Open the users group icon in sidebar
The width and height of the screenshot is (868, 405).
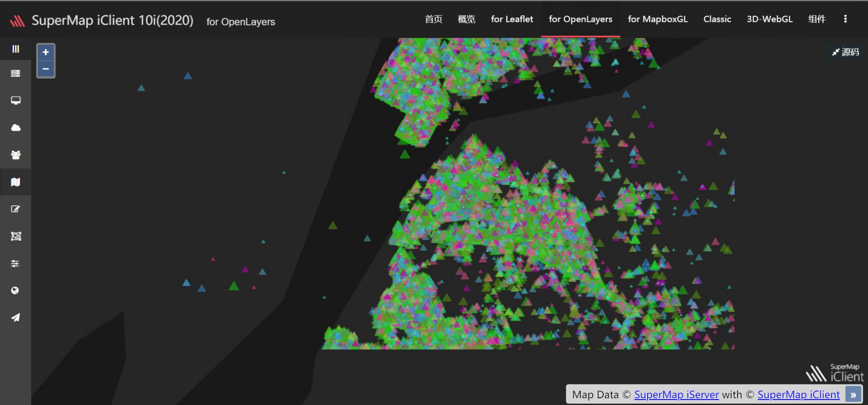point(16,155)
